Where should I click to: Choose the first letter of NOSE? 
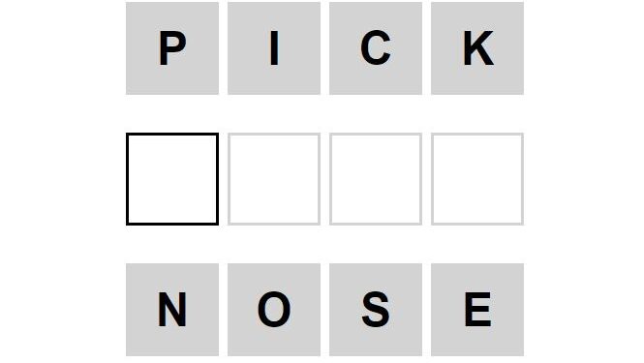(x=172, y=310)
